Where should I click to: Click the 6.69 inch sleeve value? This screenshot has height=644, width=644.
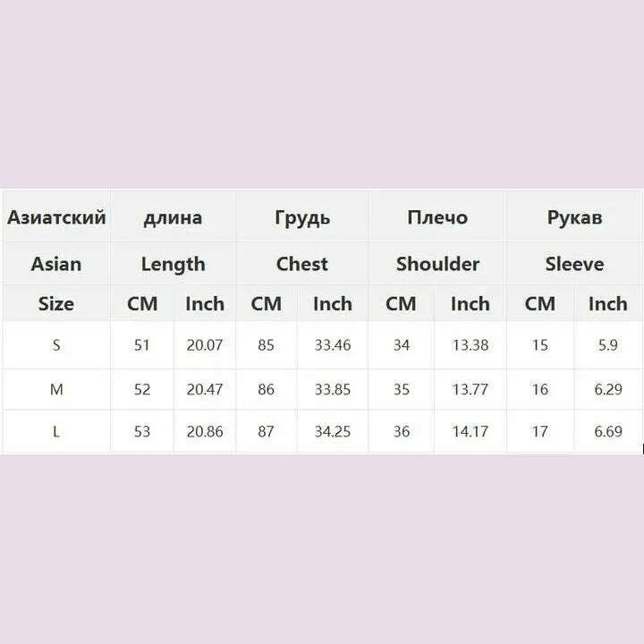(x=607, y=432)
